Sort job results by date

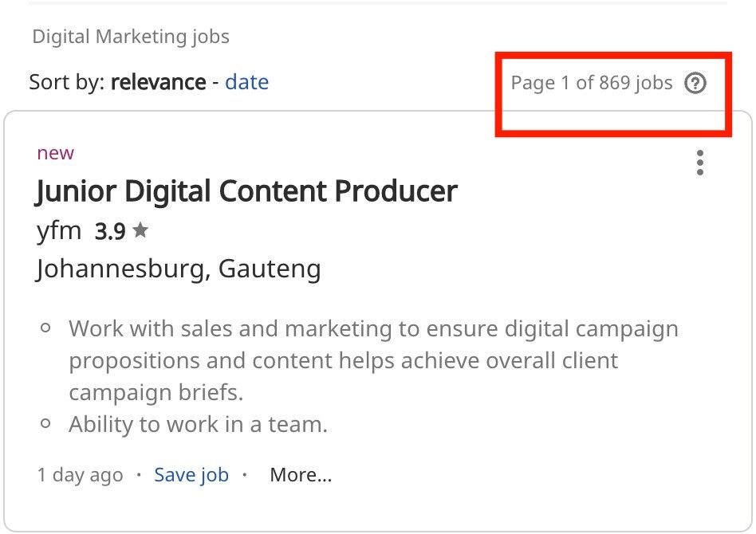click(x=246, y=82)
